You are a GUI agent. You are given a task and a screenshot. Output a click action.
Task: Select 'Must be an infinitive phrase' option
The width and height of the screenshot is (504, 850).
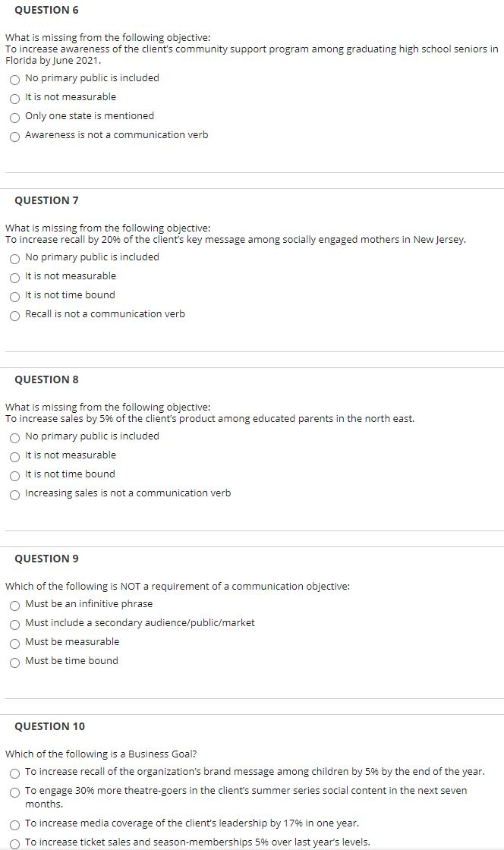click(15, 605)
